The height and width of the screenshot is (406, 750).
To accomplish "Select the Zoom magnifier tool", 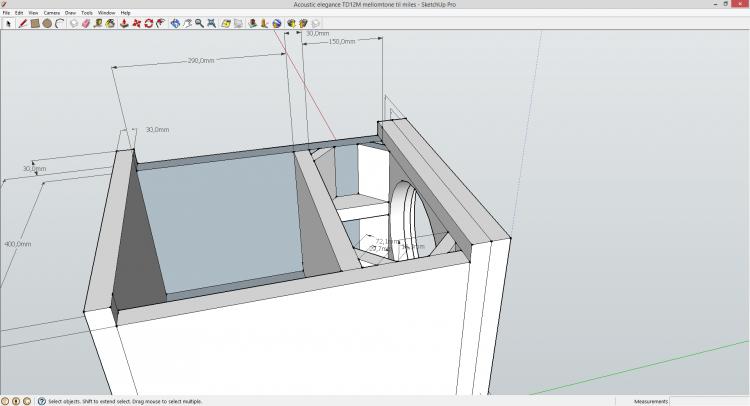I will 200,23.
